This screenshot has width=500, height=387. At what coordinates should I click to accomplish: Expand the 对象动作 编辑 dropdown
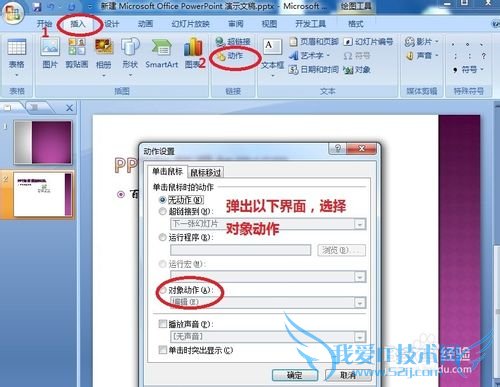coord(359,303)
